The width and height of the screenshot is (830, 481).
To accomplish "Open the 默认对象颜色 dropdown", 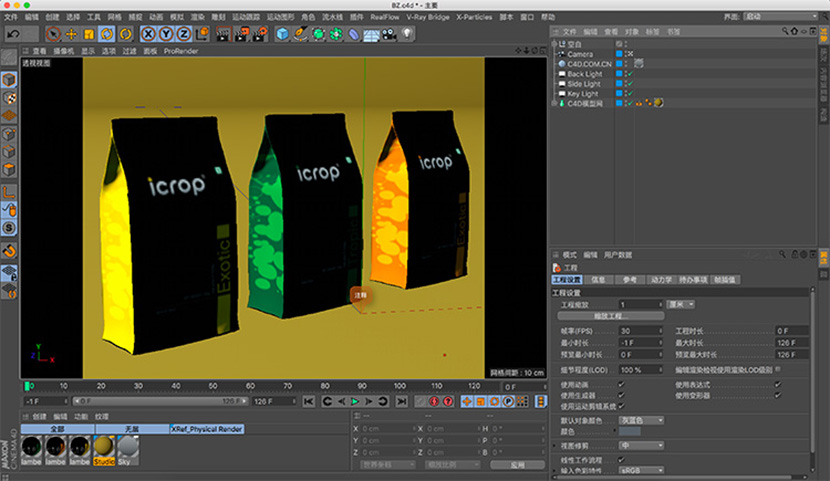I will click(642, 420).
